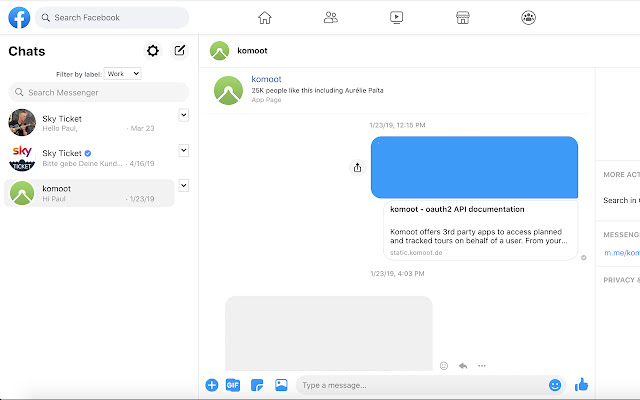
Task: React to the received message with emoji
Action: 444,366
